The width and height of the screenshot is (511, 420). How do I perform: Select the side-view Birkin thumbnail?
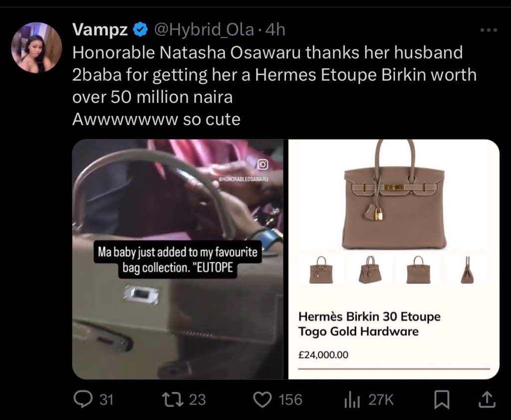click(467, 270)
